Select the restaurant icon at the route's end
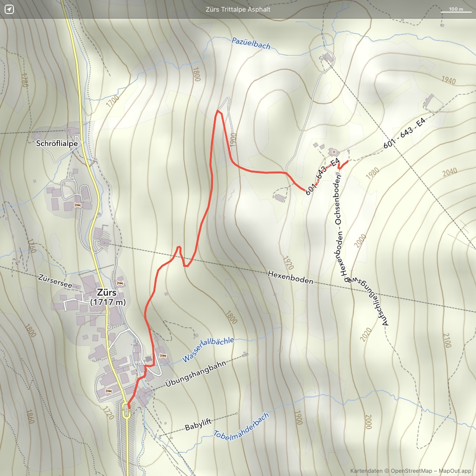Screen dimensions: 476x476 [x=333, y=152]
